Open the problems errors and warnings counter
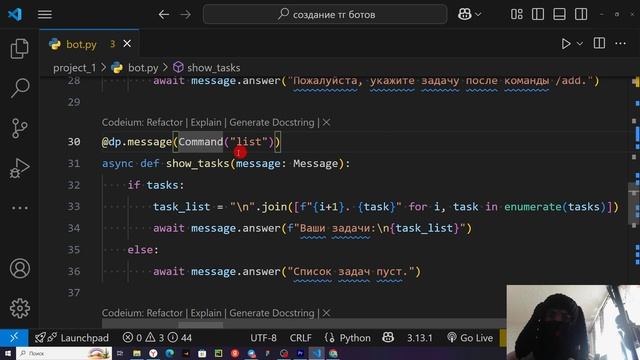640x360 pixels. click(x=157, y=338)
